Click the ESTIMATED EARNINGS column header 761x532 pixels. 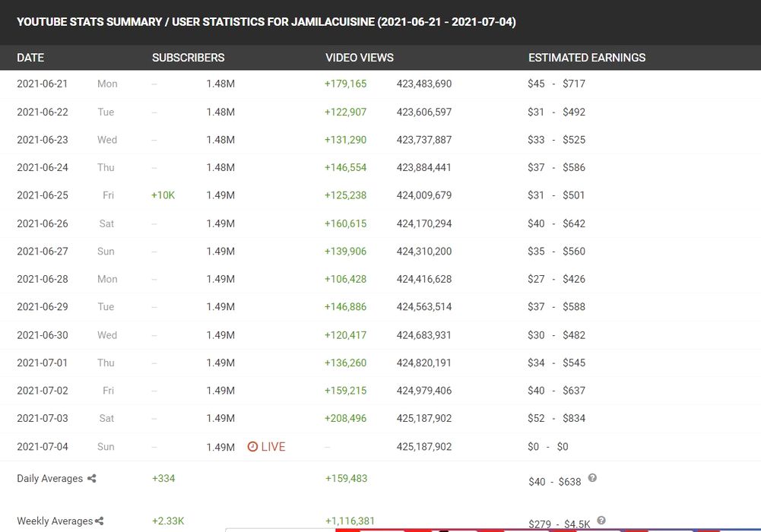click(x=586, y=58)
